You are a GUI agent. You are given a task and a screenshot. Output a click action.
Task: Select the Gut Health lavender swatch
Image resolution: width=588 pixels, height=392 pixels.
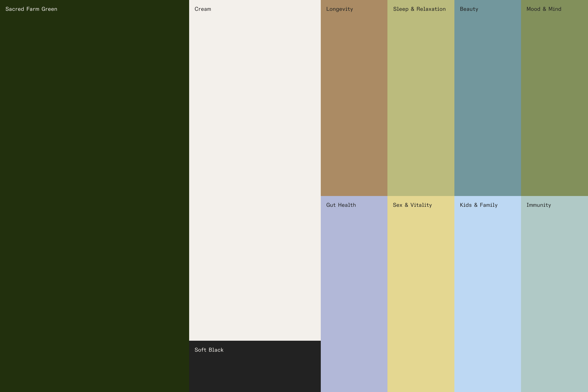pos(354,294)
